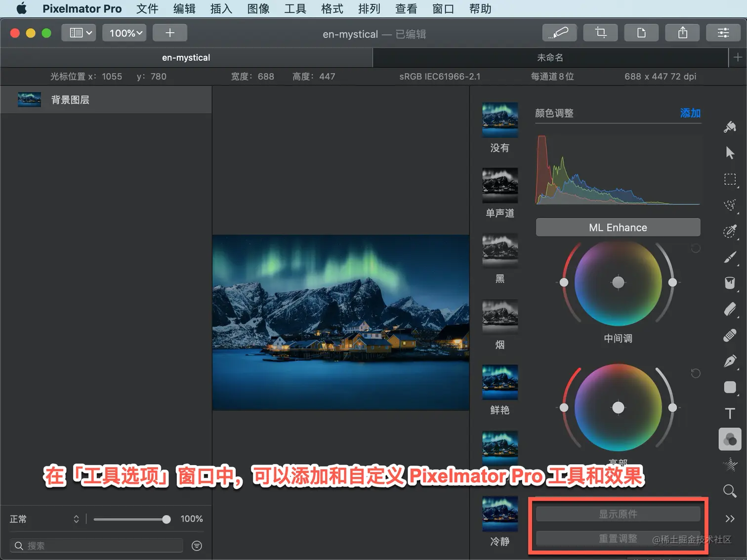Reset the midtones color wheel
This screenshot has width=747, height=560.
pyautogui.click(x=696, y=248)
